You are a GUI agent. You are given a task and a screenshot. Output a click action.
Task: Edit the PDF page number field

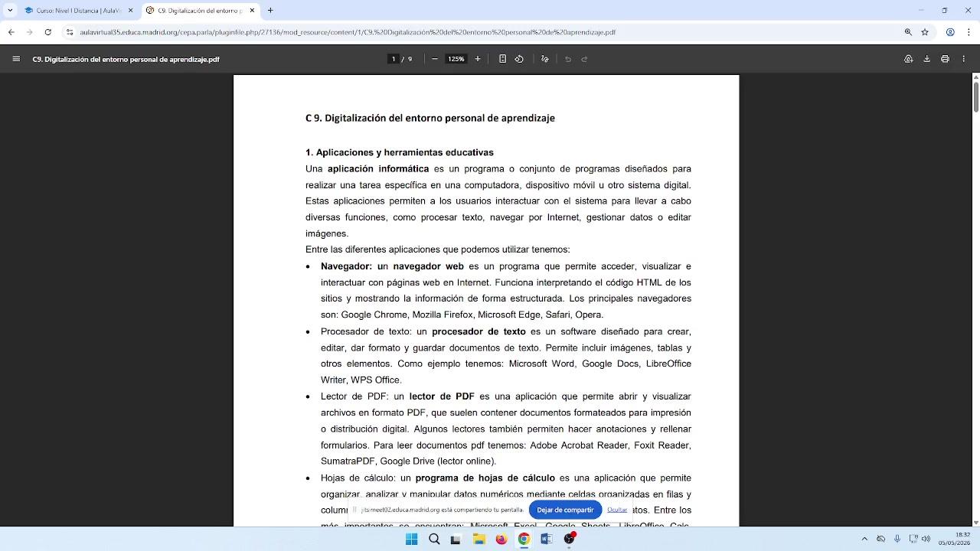[394, 59]
